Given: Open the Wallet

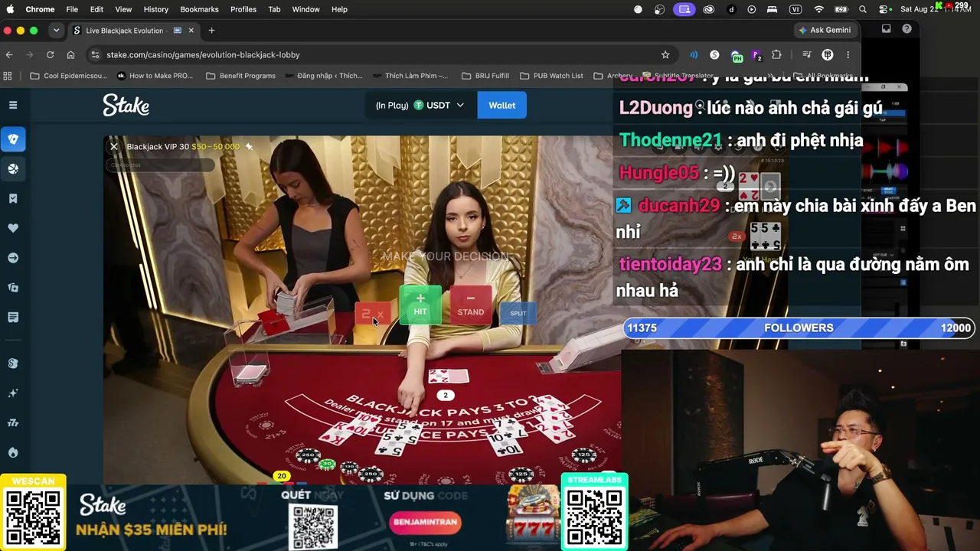Looking at the screenshot, I should click(x=501, y=105).
